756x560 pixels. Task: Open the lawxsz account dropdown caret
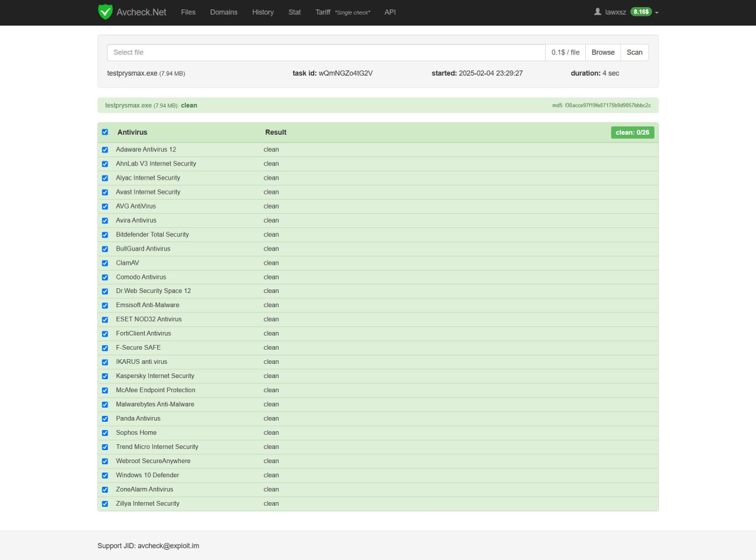click(x=656, y=12)
